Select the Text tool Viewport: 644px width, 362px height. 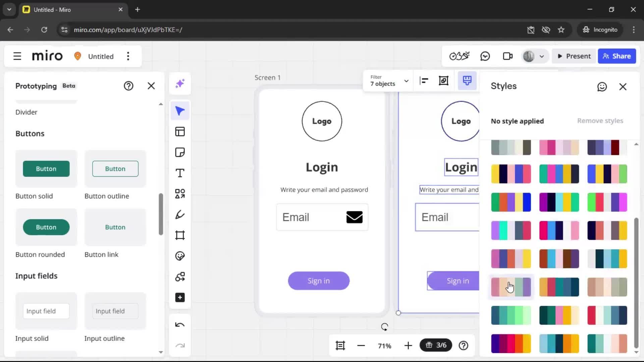180,173
